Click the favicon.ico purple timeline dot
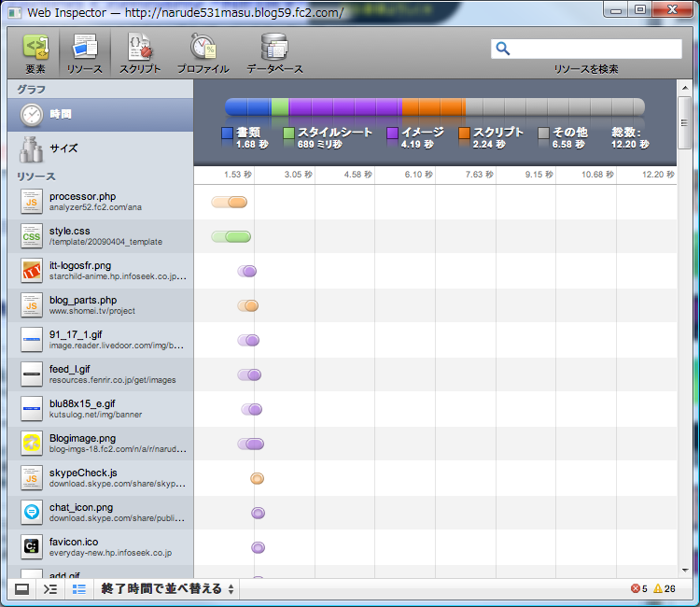The height and width of the screenshot is (607, 700). click(x=258, y=547)
